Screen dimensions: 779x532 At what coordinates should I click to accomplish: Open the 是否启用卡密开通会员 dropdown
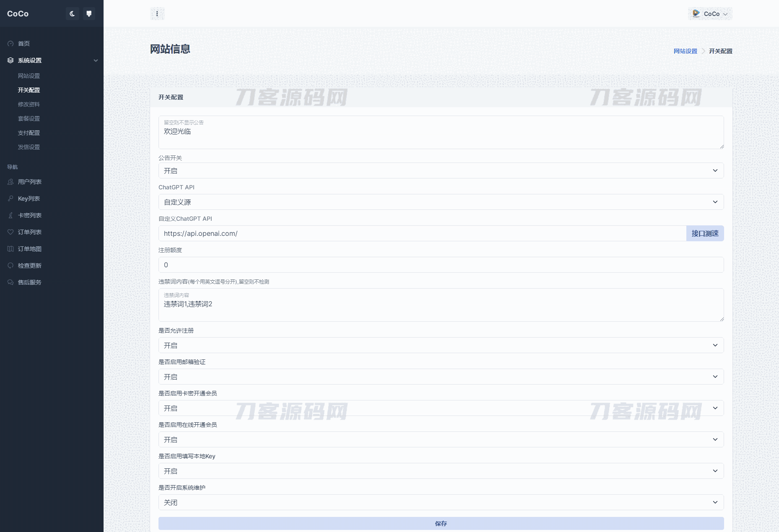441,408
